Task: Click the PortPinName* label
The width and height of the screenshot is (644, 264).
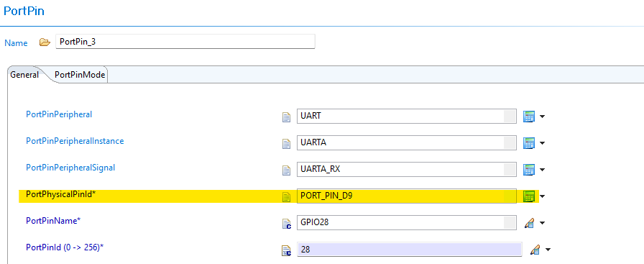Action: point(53,221)
